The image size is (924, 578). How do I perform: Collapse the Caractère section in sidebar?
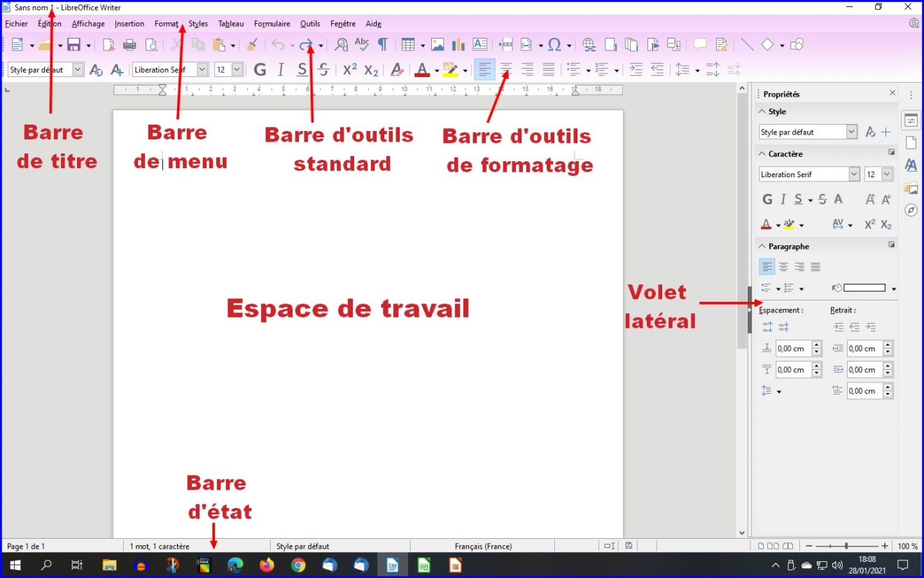click(x=762, y=153)
